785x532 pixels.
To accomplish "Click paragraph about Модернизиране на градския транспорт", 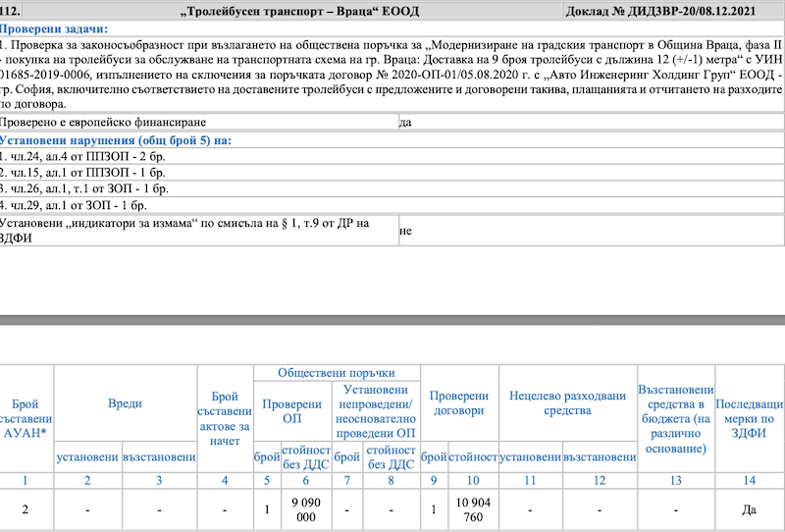I will point(391,75).
